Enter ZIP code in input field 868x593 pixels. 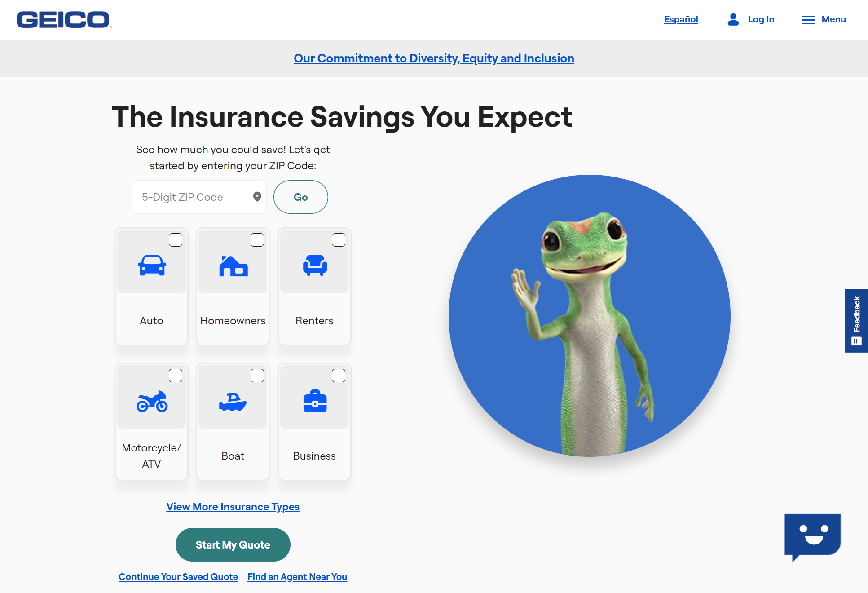point(195,197)
